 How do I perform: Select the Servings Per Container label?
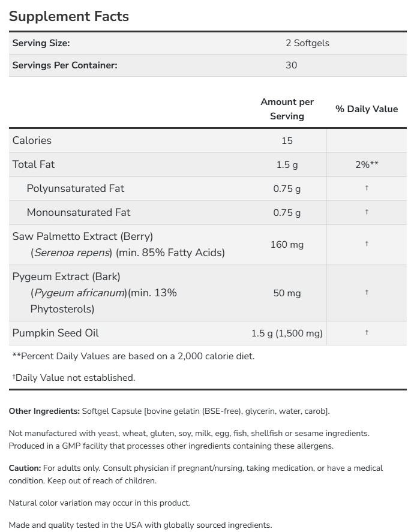coord(65,65)
